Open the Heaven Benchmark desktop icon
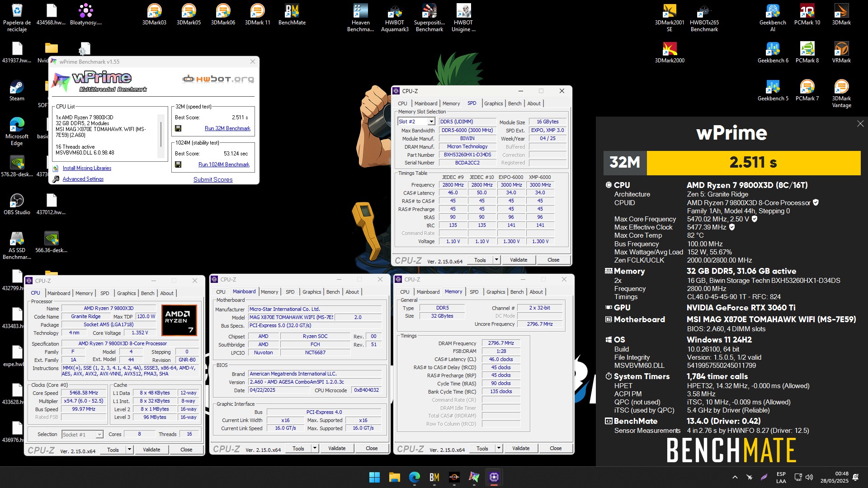 point(360,18)
